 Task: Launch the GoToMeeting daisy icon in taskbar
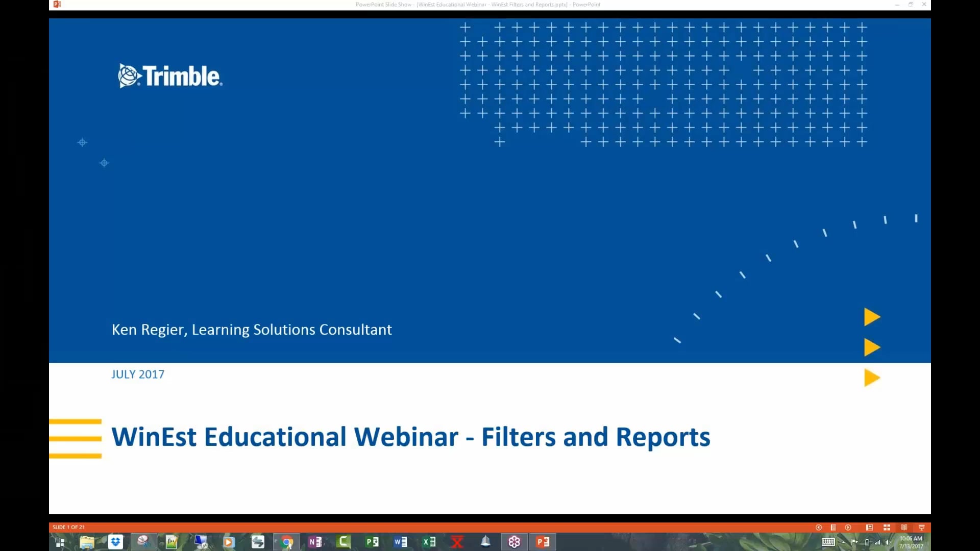click(x=514, y=542)
